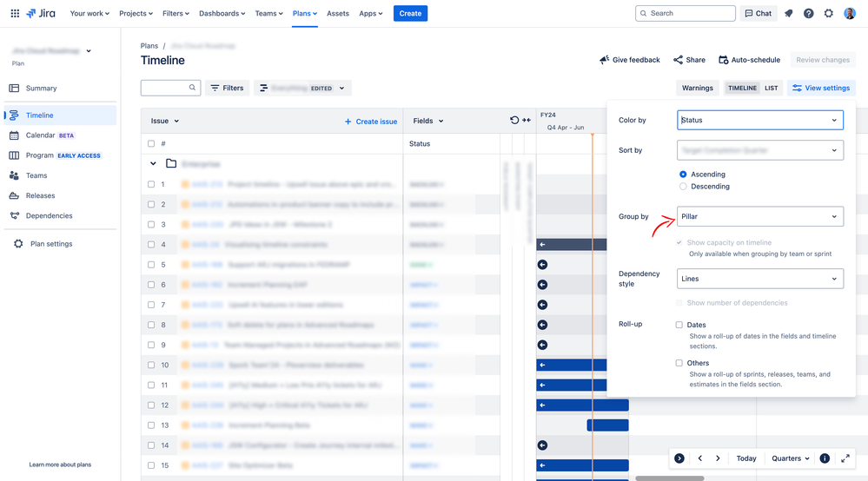This screenshot has height=481, width=868.
Task: Run Auto-schedule
Action: (x=749, y=60)
